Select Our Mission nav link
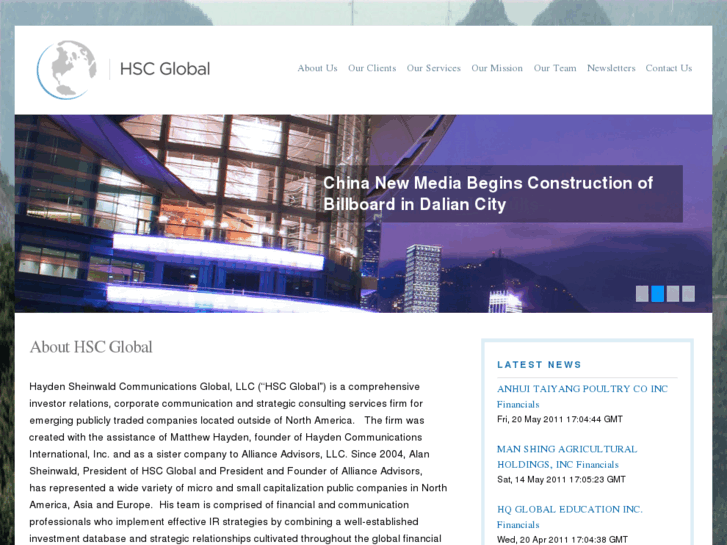Image resolution: width=727 pixels, height=545 pixels. click(x=497, y=68)
